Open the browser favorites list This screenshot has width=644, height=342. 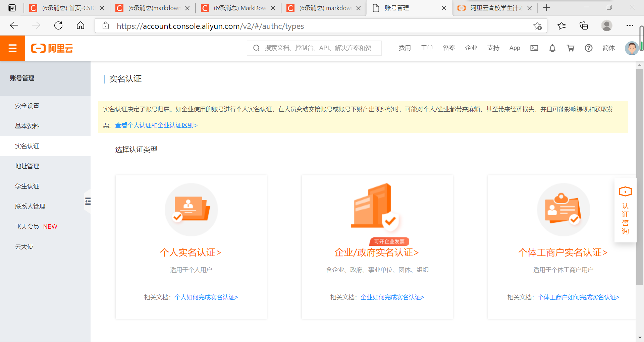(561, 25)
